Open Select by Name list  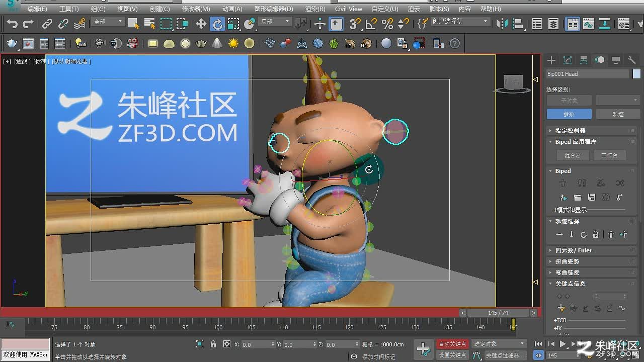point(149,24)
